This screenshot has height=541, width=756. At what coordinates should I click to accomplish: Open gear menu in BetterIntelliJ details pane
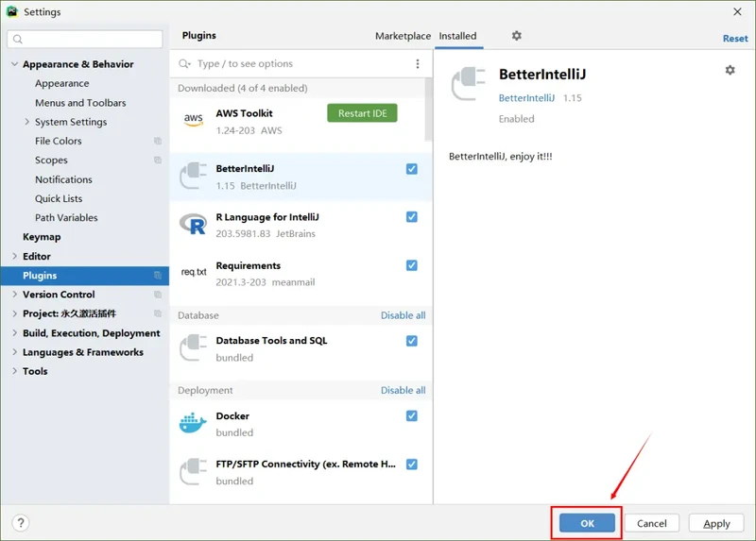(x=730, y=71)
